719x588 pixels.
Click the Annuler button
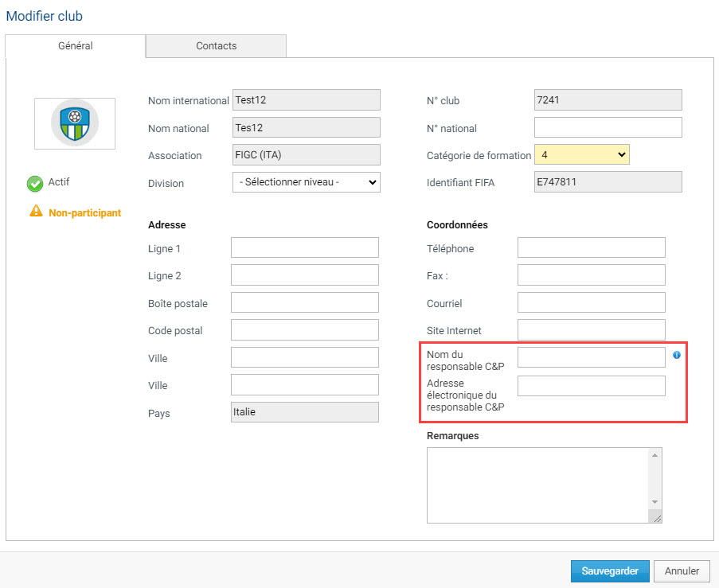(x=682, y=571)
